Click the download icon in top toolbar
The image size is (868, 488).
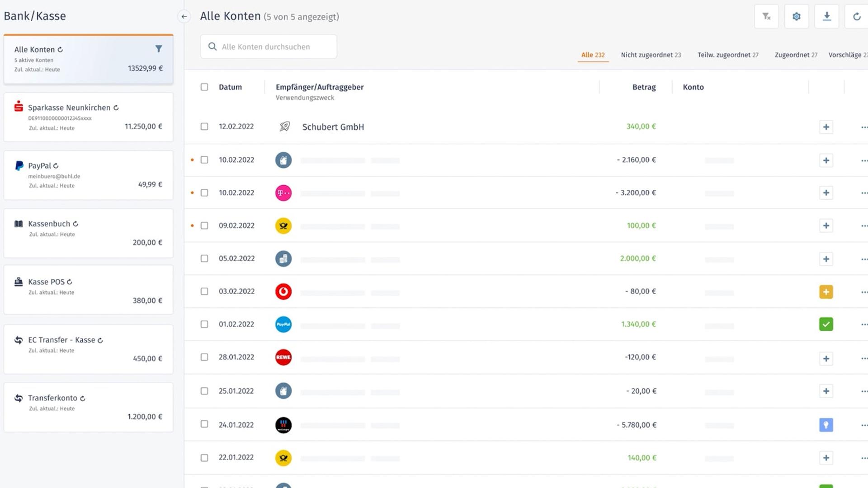pyautogui.click(x=826, y=17)
